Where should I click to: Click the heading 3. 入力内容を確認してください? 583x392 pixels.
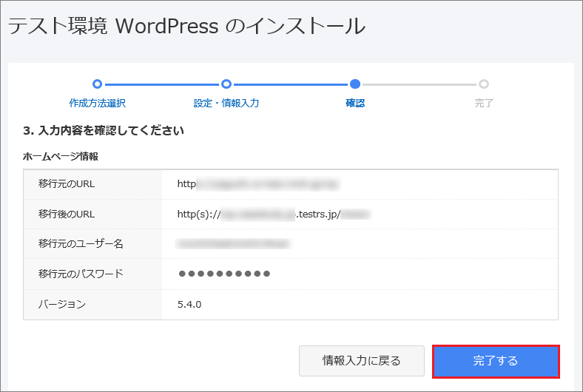[104, 130]
